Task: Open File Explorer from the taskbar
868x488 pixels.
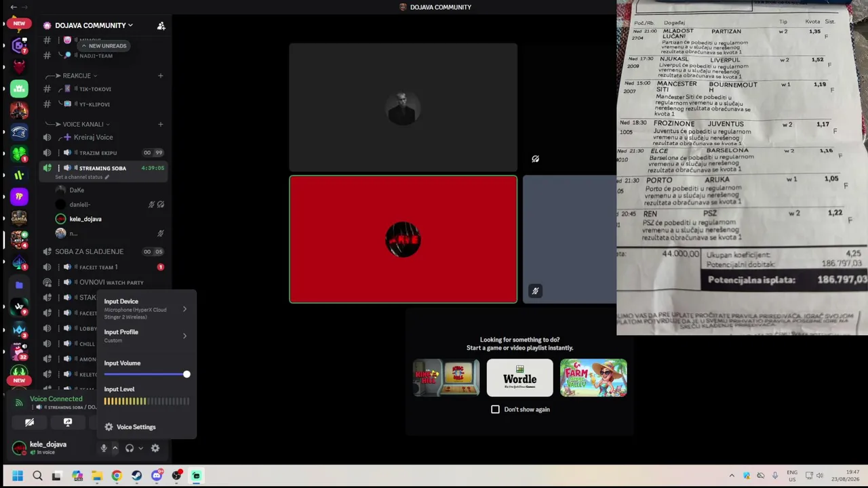Action: click(x=97, y=476)
